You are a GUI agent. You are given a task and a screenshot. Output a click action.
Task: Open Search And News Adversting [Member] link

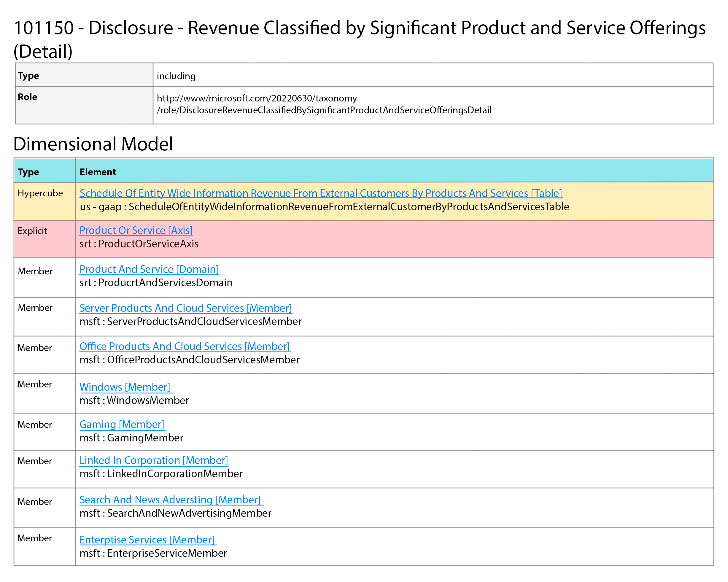click(x=171, y=500)
